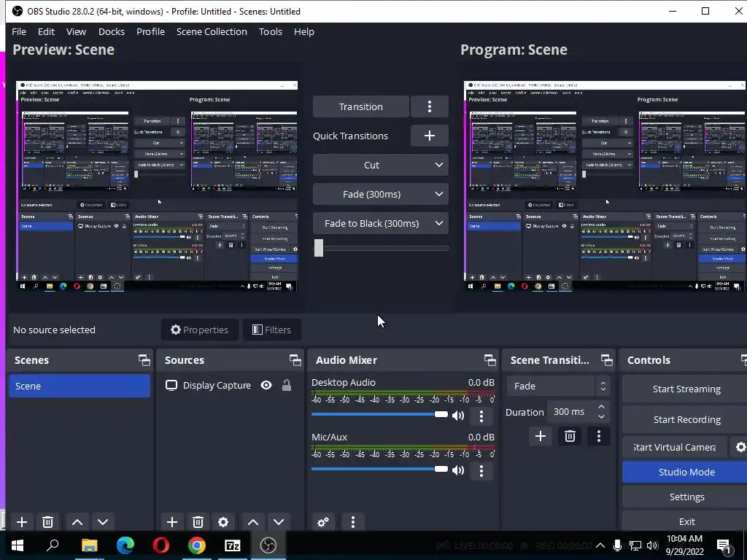Add a new scene with plus icon
Viewport: 747px width, 560px height.
(x=21, y=522)
